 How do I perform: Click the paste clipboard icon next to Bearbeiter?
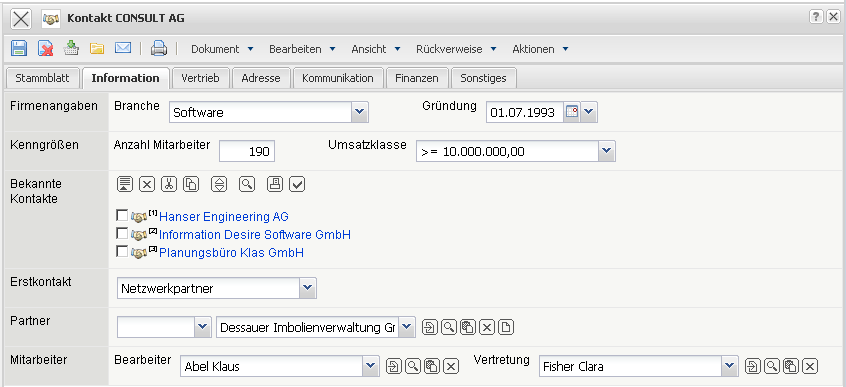[432, 366]
